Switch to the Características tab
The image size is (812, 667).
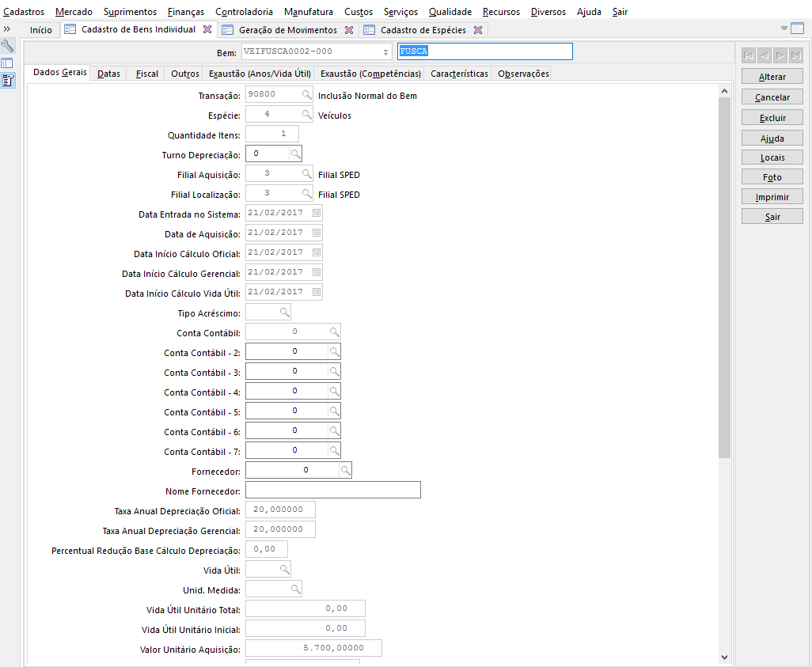459,74
